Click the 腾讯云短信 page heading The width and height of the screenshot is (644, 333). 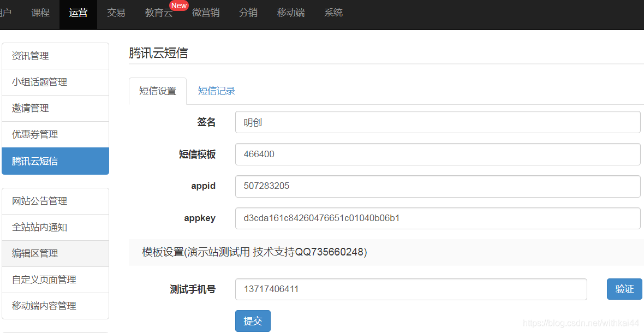tap(158, 53)
